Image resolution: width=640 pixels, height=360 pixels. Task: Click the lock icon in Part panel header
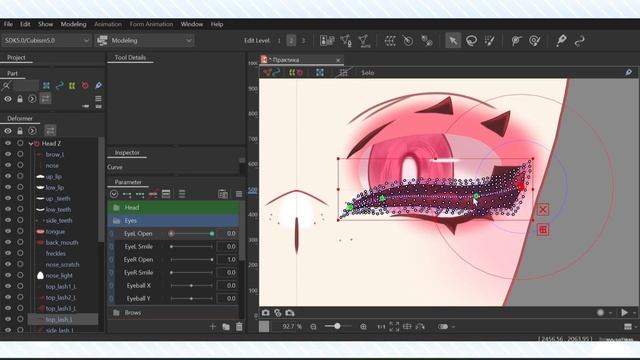20,99
